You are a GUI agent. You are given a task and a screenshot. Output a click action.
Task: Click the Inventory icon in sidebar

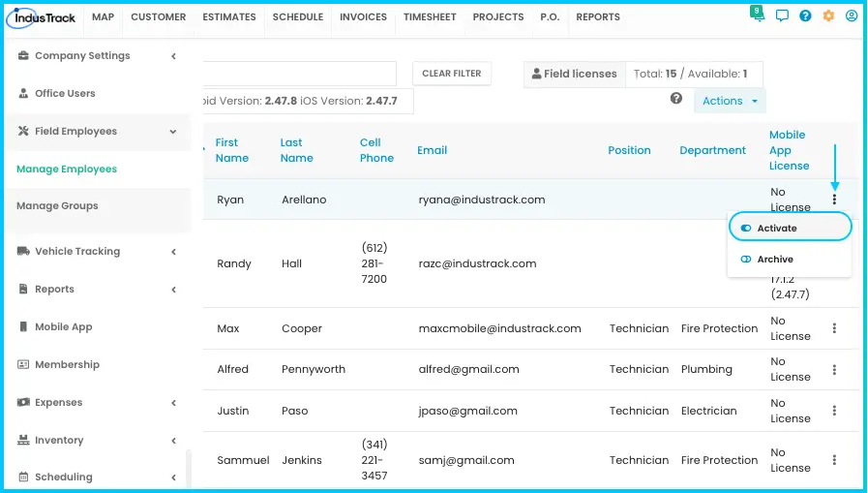pos(23,440)
